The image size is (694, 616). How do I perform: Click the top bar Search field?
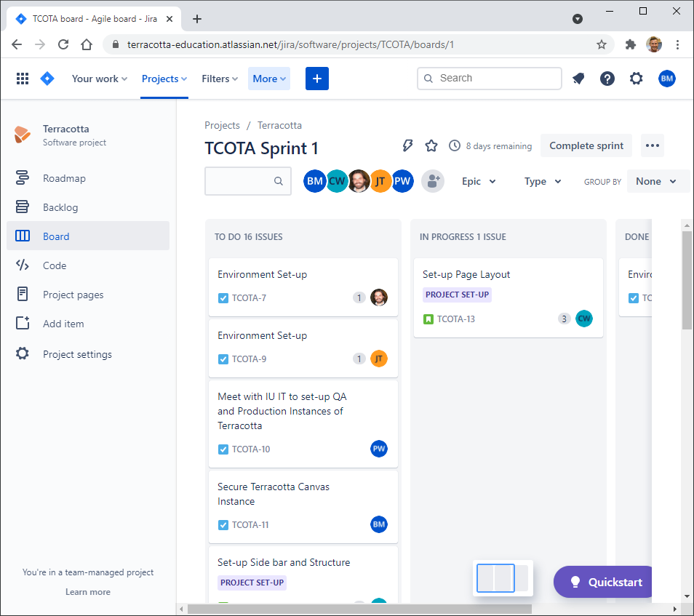(x=489, y=79)
